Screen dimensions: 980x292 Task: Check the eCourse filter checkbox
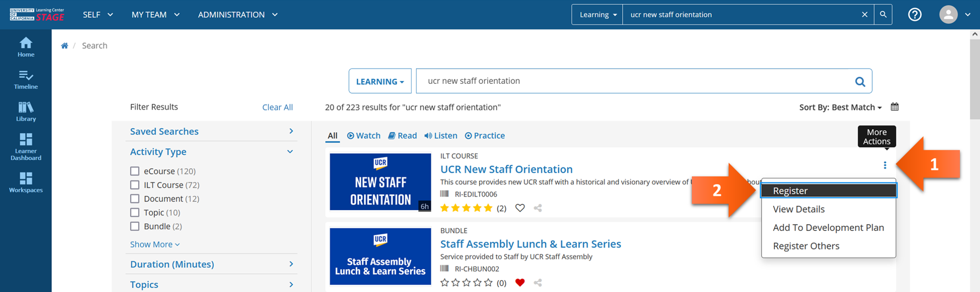pyautogui.click(x=135, y=171)
